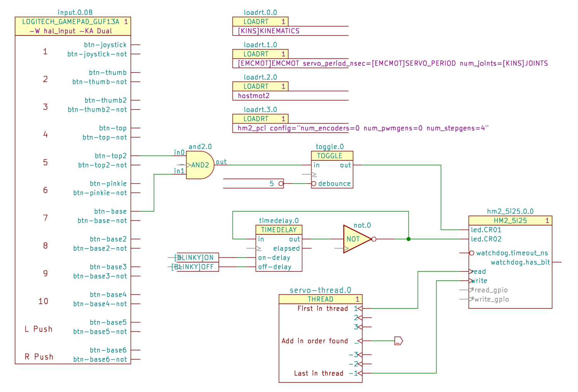The height and width of the screenshot is (392, 578).
Task: Select the AND2 gate symbol
Action: click(199, 165)
